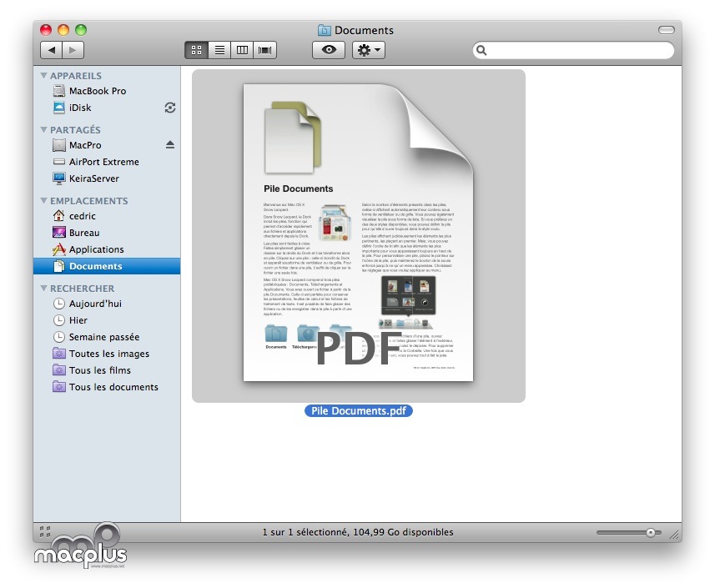The image size is (715, 588).
Task: Open Quick Look with the eye icon
Action: click(x=329, y=50)
